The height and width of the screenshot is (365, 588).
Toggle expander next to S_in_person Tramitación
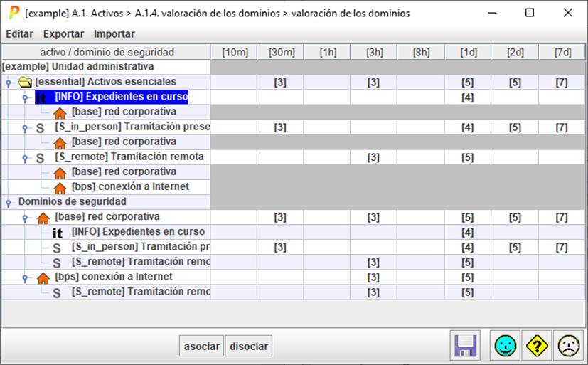pos(25,128)
